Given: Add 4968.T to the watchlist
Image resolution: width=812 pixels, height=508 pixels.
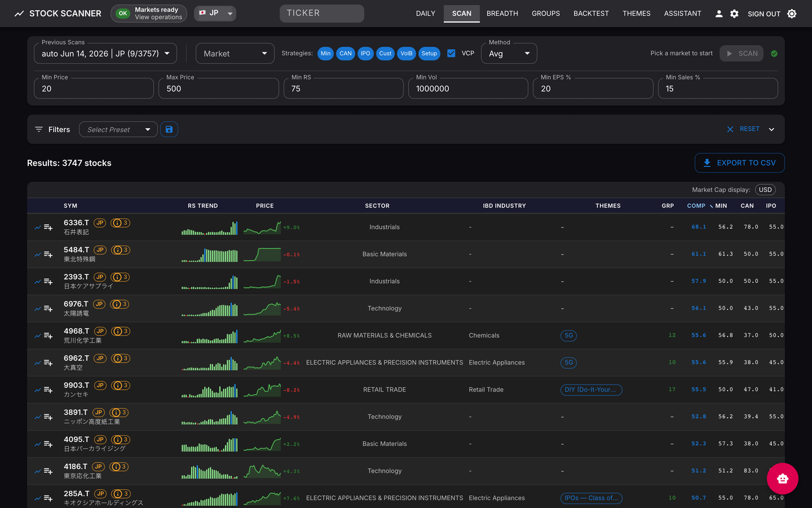Looking at the screenshot, I should (x=48, y=336).
